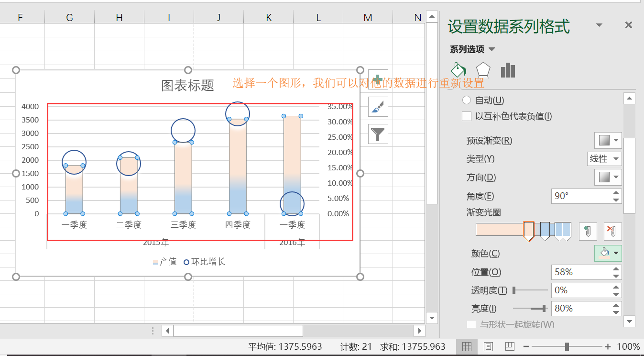Select the Series Options chart columns icon
This screenshot has width=644, height=356.
(x=508, y=70)
